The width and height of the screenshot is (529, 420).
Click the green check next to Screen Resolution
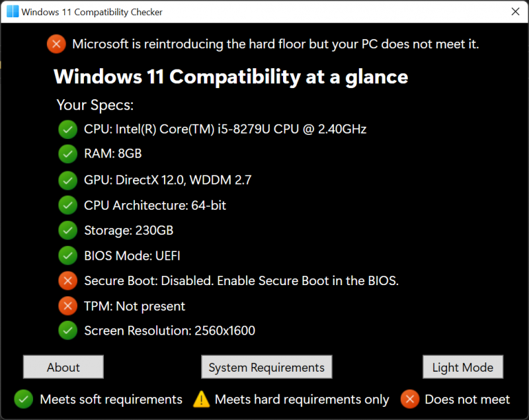click(x=67, y=330)
